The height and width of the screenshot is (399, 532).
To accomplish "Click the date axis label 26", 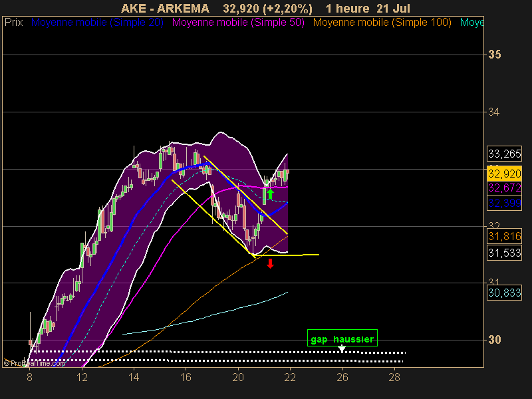I will [342, 377].
